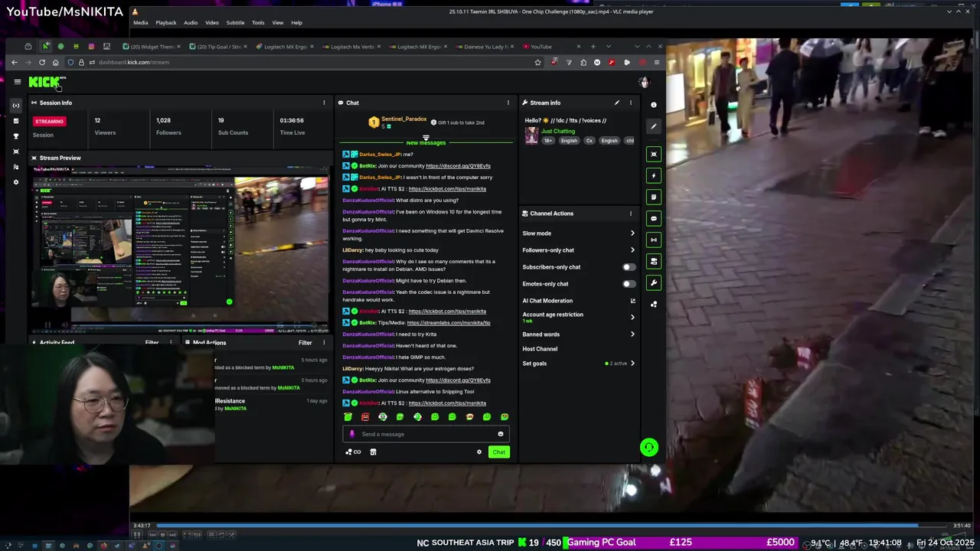Select the red angry emote in chat
Screen dimensions: 980x551
(365, 417)
